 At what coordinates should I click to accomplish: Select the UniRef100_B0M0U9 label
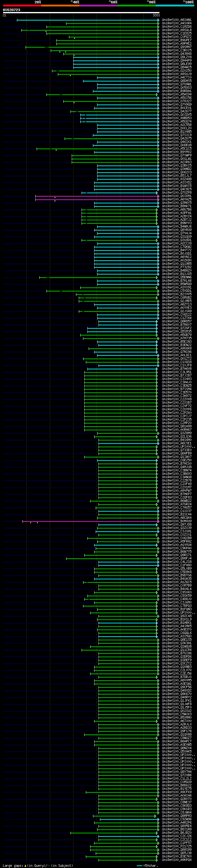pos(176,521)
